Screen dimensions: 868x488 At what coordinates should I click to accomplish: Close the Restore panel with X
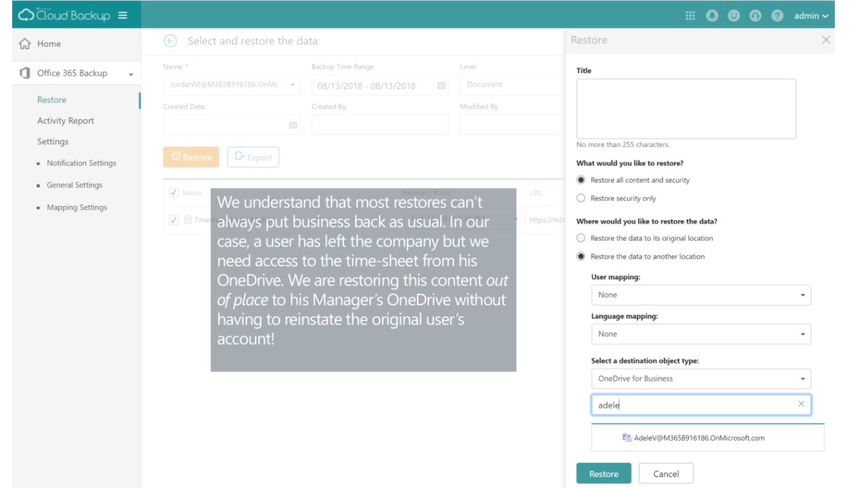click(x=825, y=40)
